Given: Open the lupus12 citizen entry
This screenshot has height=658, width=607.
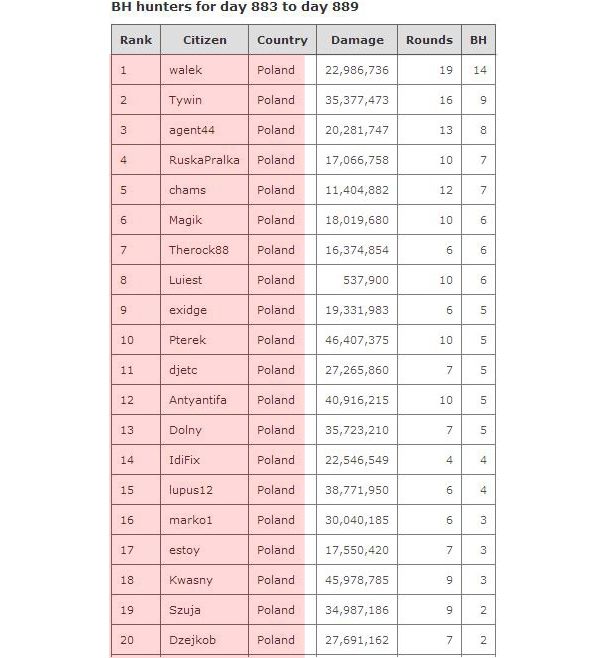Looking at the screenshot, I should pyautogui.click(x=191, y=490).
